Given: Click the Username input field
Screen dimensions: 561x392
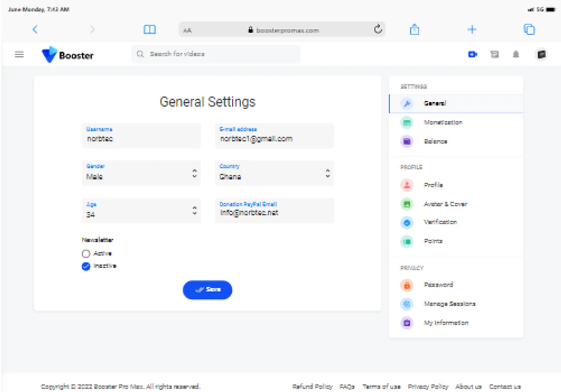Looking at the screenshot, I should [141, 139].
